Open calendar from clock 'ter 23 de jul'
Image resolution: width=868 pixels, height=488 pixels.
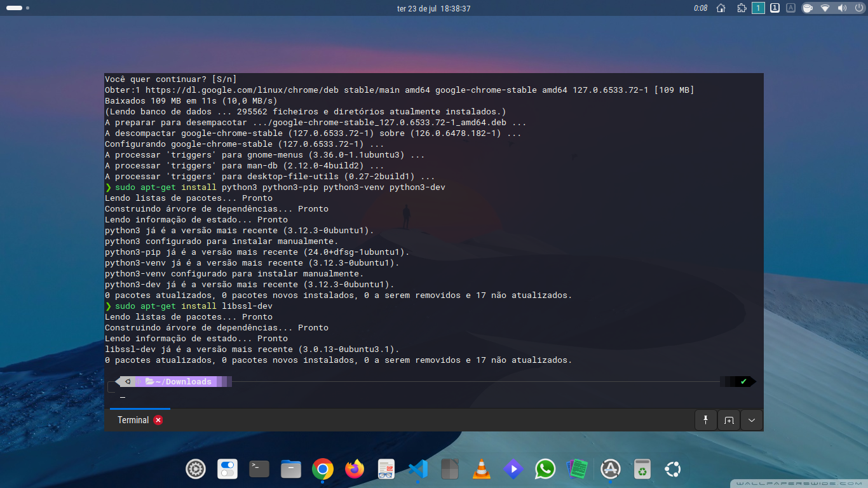point(434,8)
